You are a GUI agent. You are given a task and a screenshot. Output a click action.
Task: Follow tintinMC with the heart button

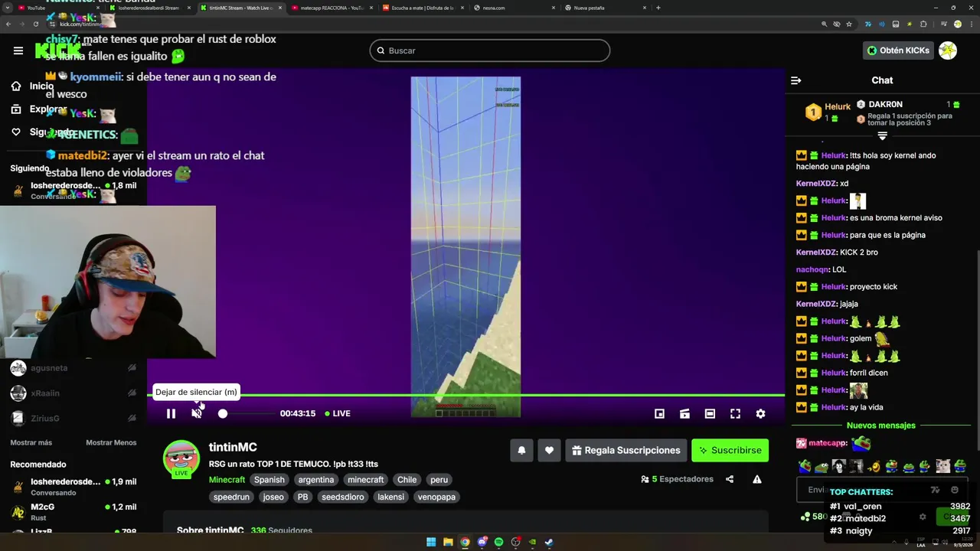(549, 450)
